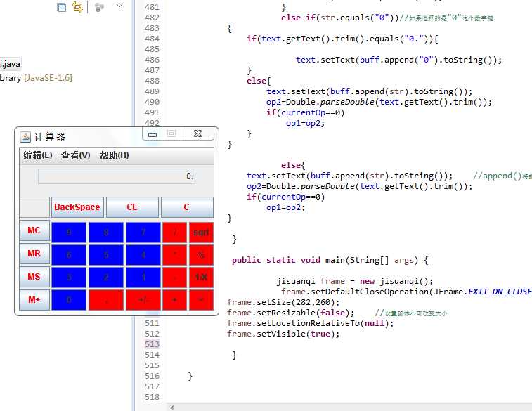Click the C clear button in calculator
This screenshot has width=532, height=411.
coord(187,207)
